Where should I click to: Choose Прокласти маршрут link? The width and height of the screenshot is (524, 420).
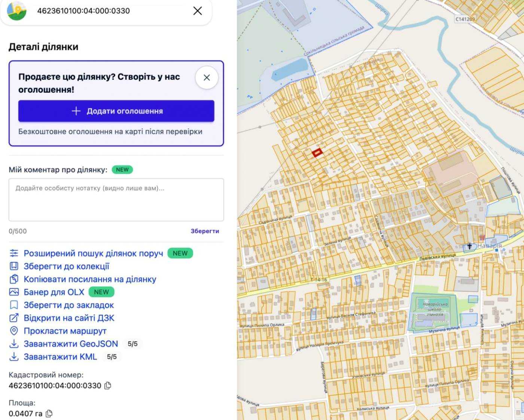point(65,331)
